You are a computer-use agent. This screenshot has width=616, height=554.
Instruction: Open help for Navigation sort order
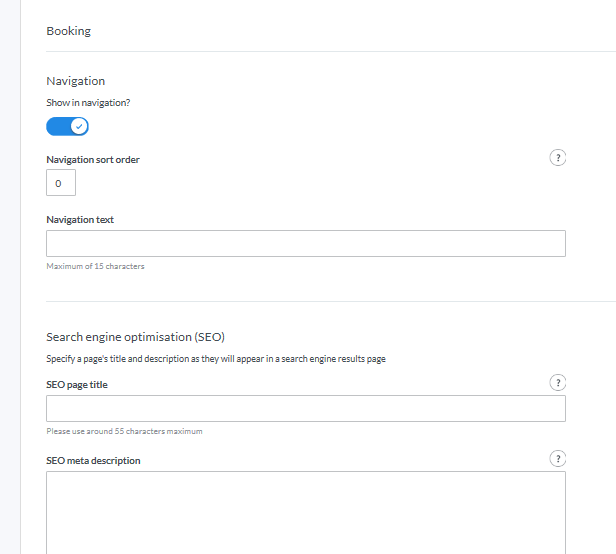pos(559,158)
